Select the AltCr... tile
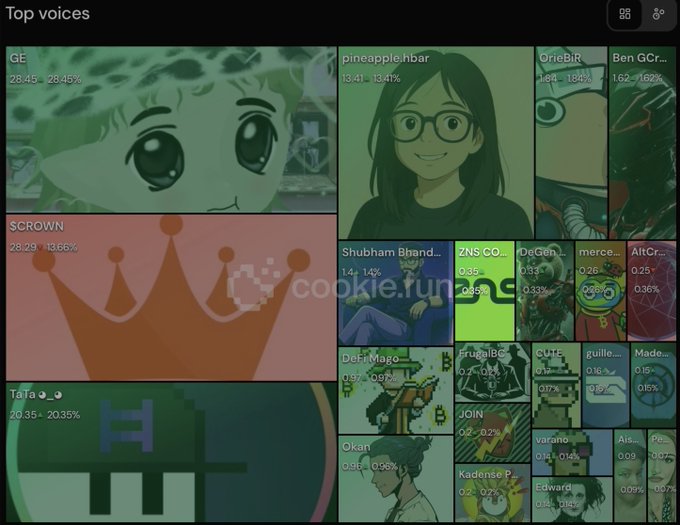Image resolution: width=680 pixels, height=525 pixels. pos(651,291)
